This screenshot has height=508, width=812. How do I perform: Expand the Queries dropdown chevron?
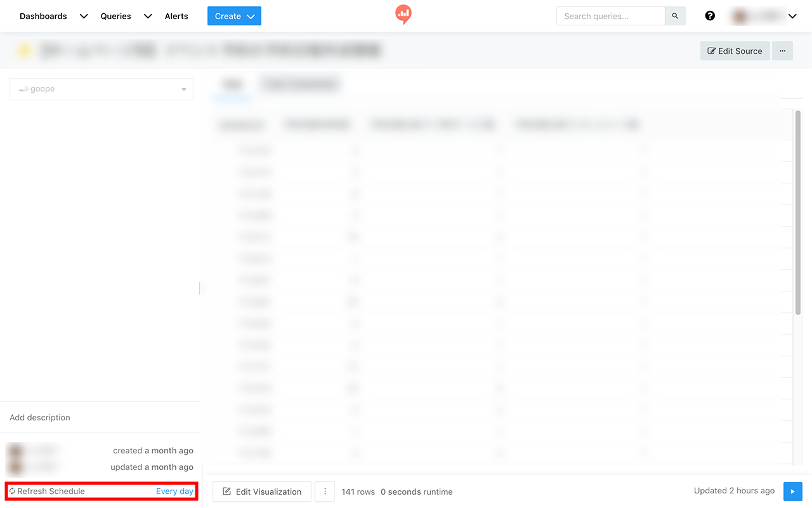tap(148, 17)
